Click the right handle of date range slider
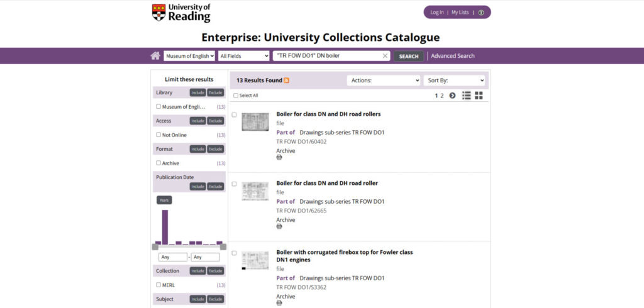This screenshot has height=308, width=644. click(223, 247)
